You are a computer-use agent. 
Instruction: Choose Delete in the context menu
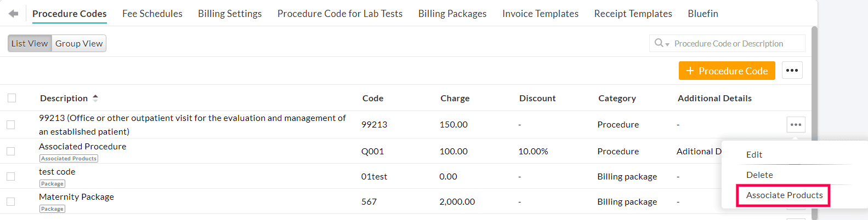759,175
